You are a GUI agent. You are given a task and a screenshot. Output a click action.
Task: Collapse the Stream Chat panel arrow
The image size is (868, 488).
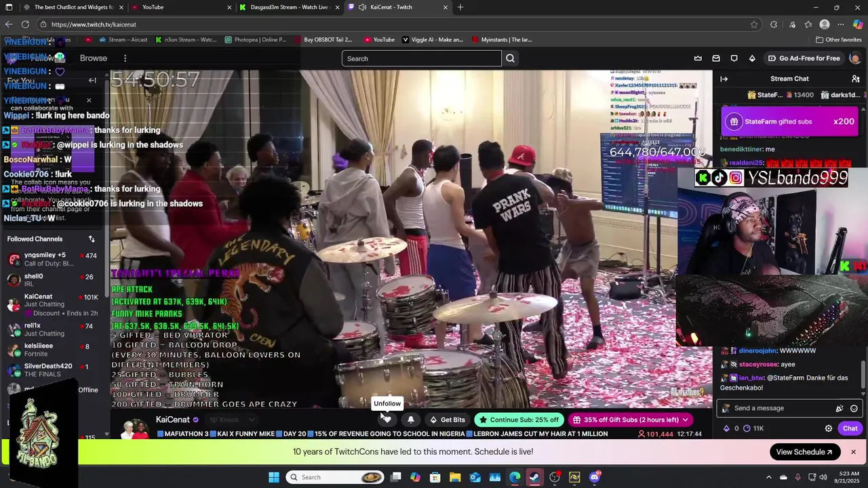724,79
